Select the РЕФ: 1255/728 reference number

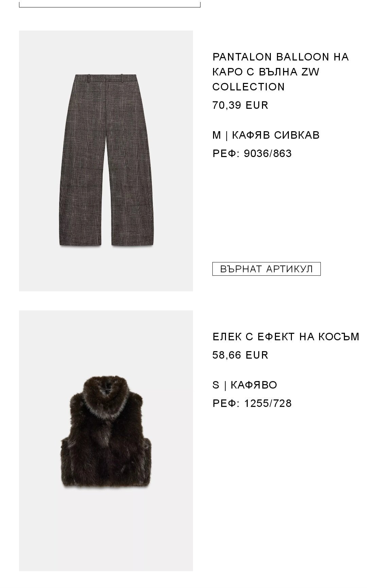[252, 403]
